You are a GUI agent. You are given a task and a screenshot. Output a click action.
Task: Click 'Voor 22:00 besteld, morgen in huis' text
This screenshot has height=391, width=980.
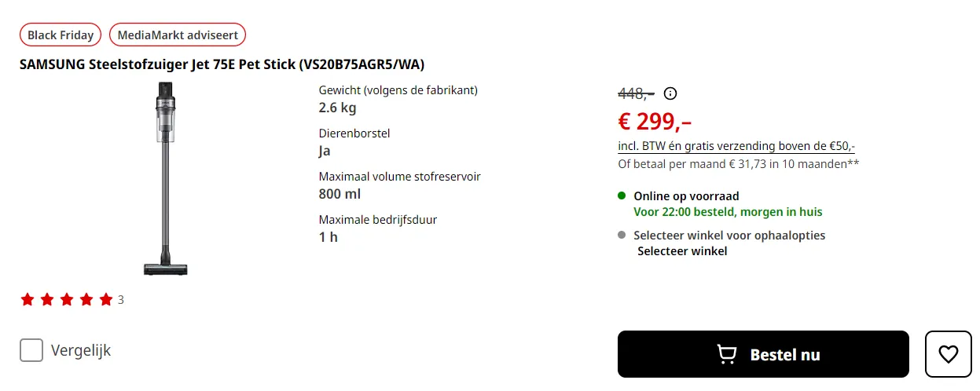tap(728, 212)
